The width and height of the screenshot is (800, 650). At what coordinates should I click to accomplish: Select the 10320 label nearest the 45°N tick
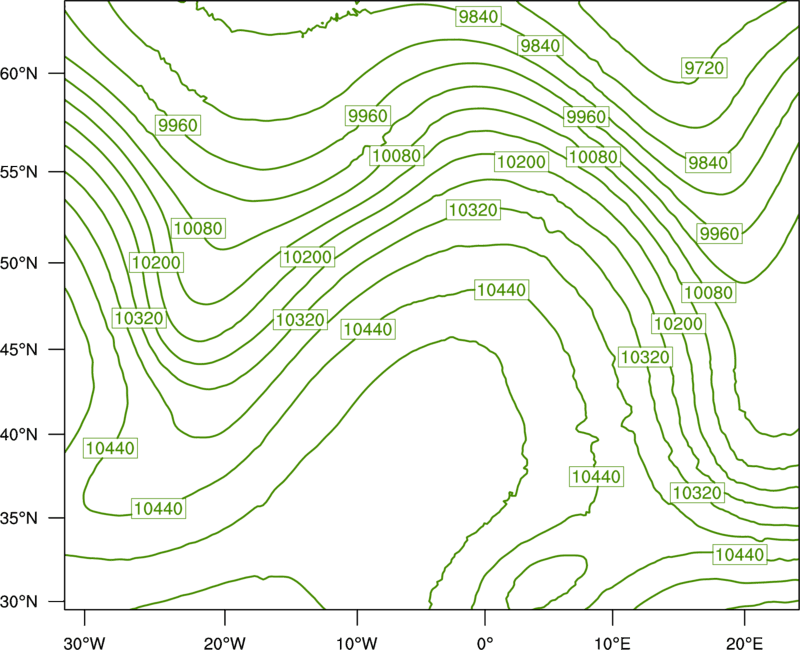click(x=139, y=318)
